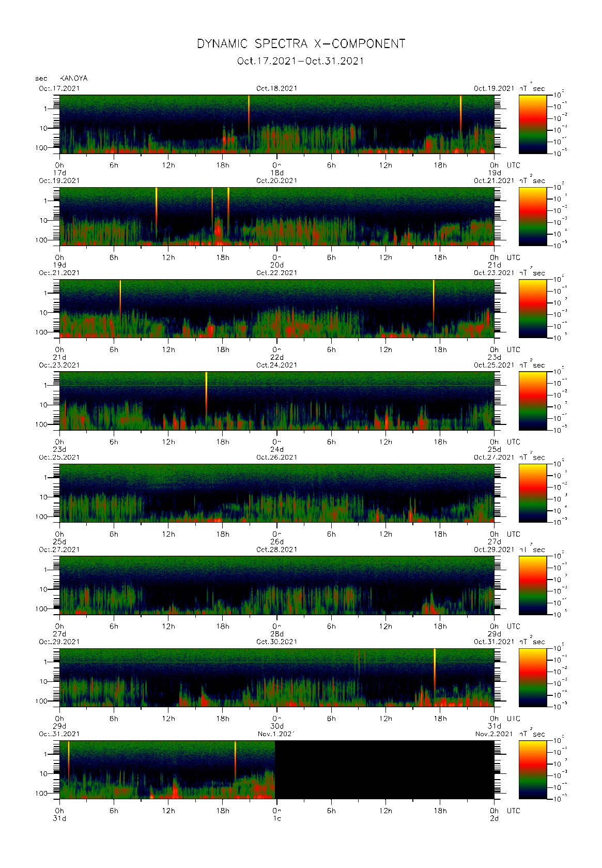602x868 pixels.
Task: Click the spectrogram panel for Oct.25 to Oct.27
Action: (x=277, y=493)
